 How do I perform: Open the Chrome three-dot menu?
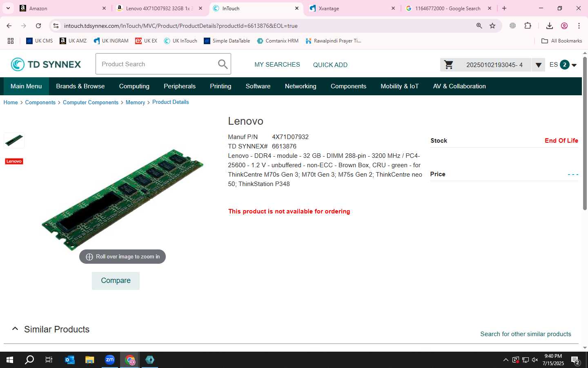[x=579, y=26]
